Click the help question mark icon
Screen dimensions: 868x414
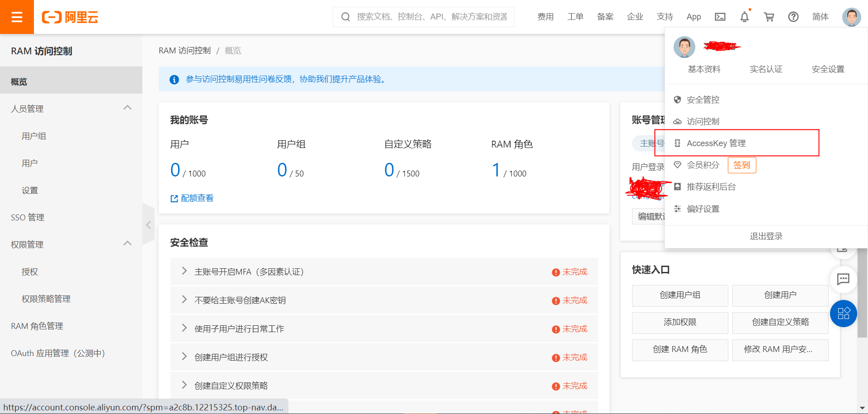point(793,17)
